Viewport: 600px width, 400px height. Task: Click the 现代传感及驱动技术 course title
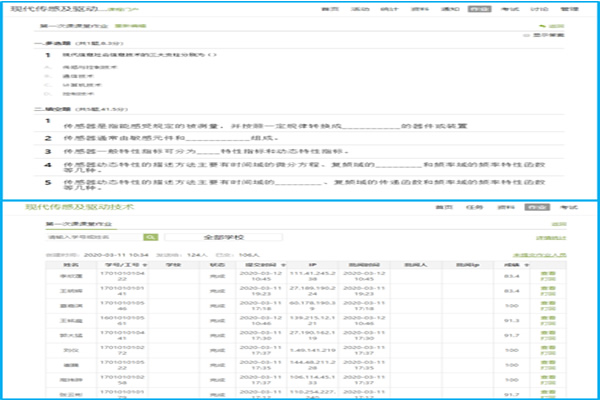pyautogui.click(x=64, y=207)
